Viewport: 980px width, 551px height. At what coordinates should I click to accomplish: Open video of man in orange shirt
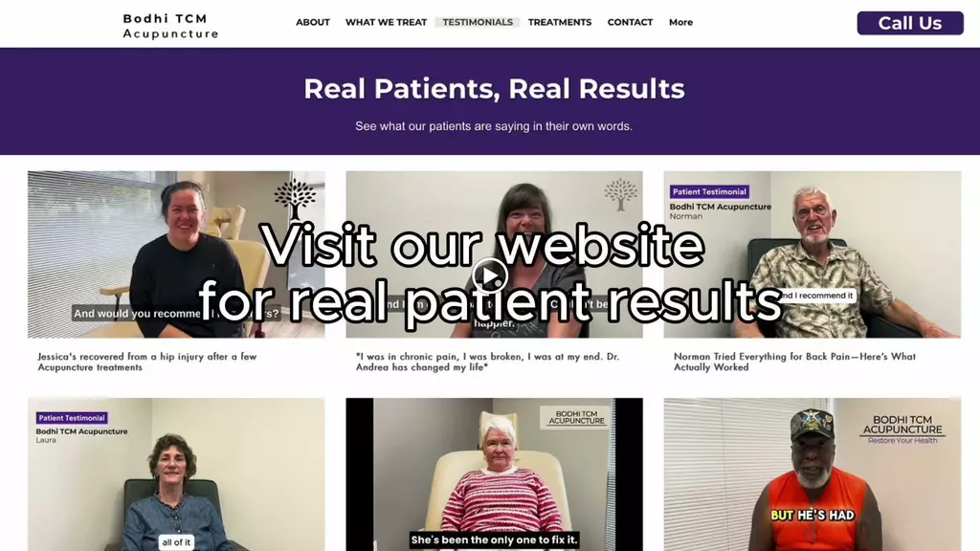tap(813, 474)
